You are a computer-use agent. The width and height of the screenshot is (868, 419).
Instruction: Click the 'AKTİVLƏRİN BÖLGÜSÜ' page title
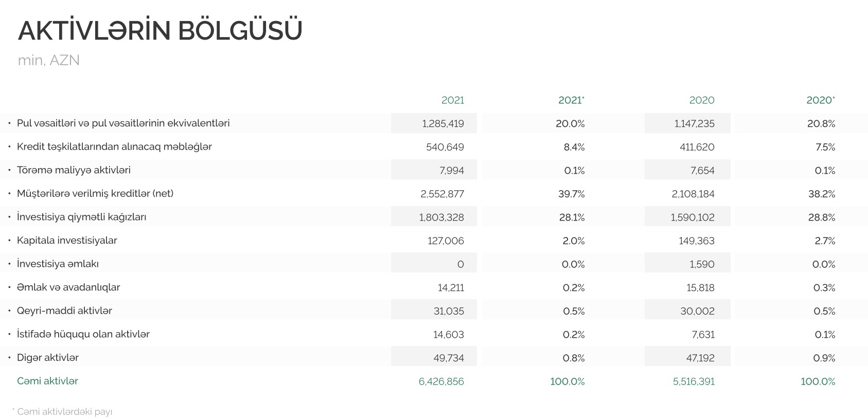[x=160, y=30]
